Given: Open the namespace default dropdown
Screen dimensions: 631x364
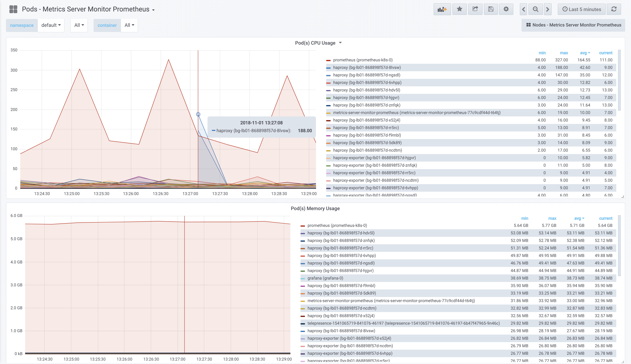Looking at the screenshot, I should click(51, 25).
